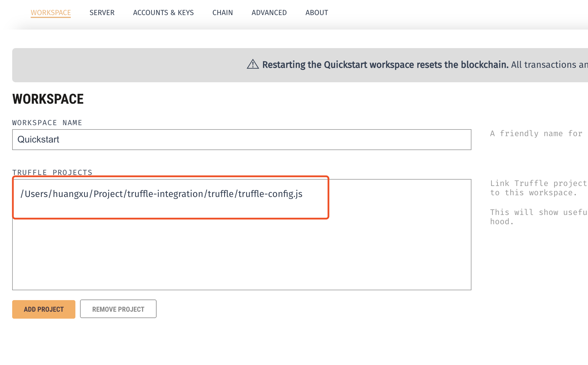Click the Remove Project button
The width and height of the screenshot is (588, 365).
(118, 309)
